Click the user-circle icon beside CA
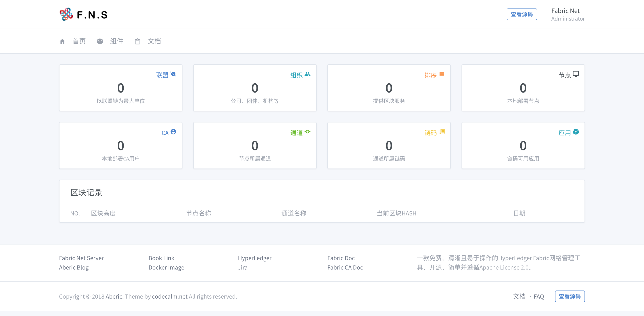The height and width of the screenshot is (316, 644). click(173, 132)
